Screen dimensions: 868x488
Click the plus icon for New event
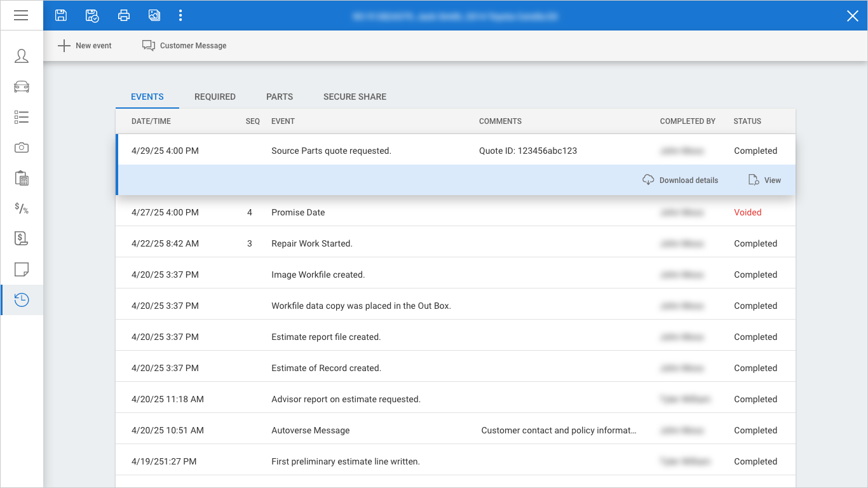[64, 46]
